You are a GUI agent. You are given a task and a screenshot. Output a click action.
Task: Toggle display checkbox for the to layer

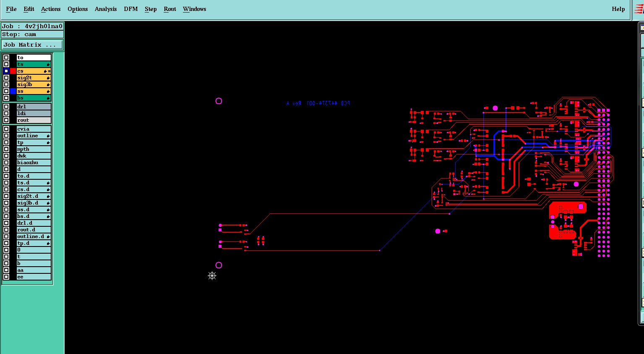[6, 58]
